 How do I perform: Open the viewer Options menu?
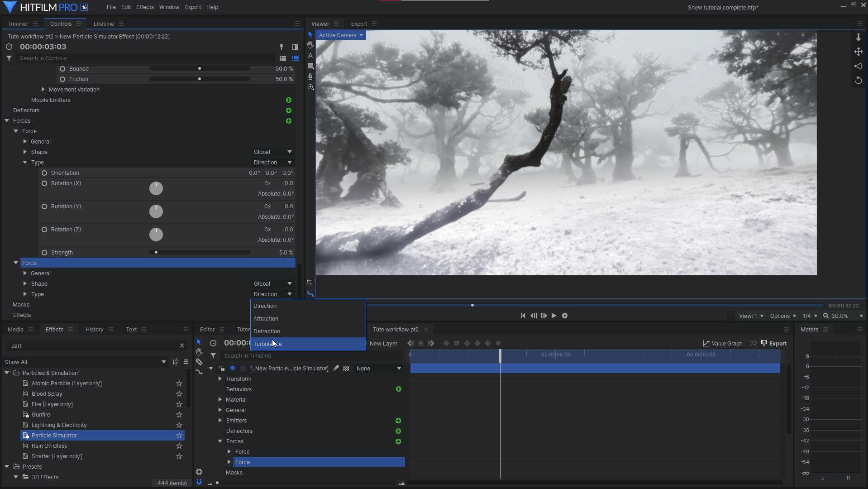click(783, 316)
